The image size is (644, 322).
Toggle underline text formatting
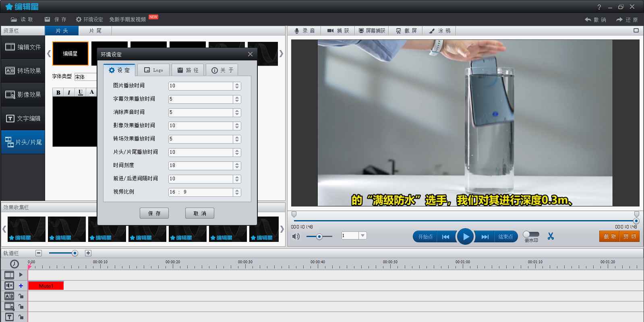coord(81,93)
